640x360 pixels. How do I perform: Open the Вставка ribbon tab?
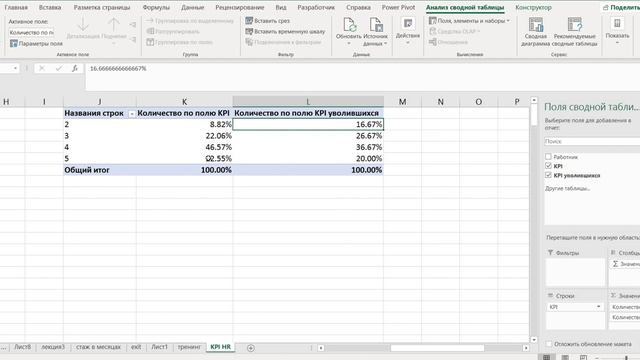pos(50,7)
